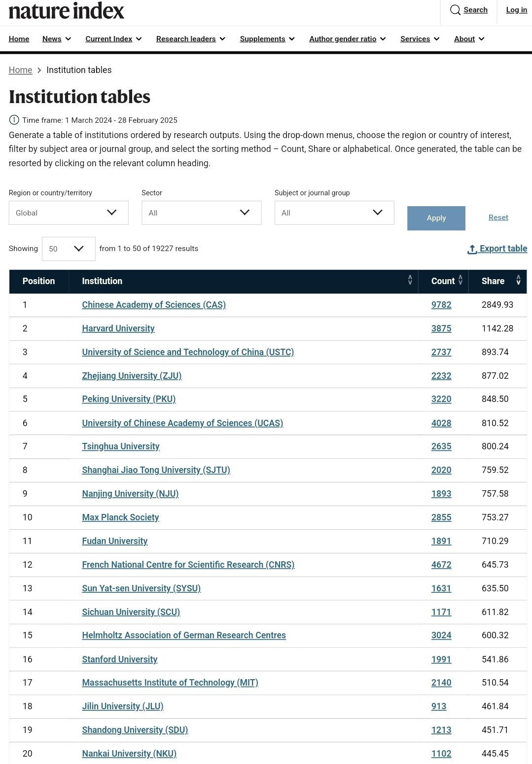532x764 pixels.
Task: Sort table by Share column arrows
Action: [518, 280]
